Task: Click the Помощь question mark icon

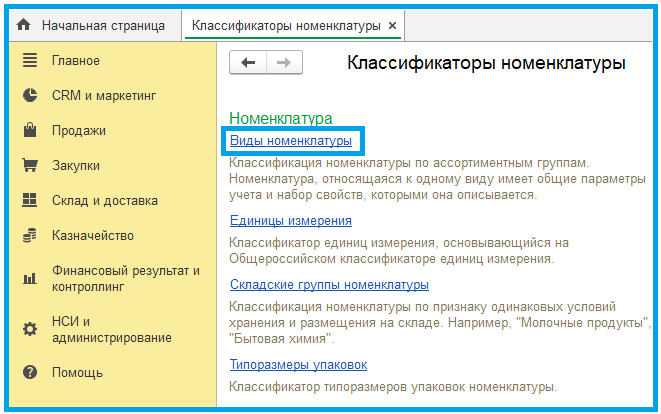Action: [29, 373]
